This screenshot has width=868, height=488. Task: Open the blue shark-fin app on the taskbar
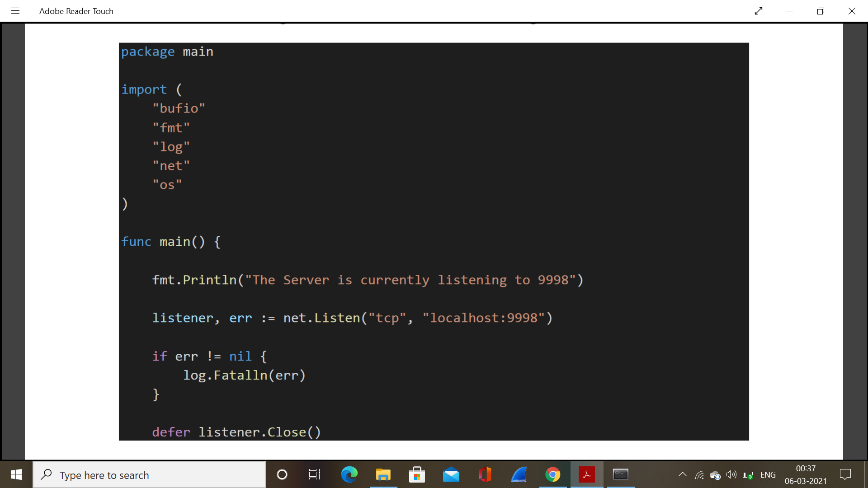[x=519, y=474]
